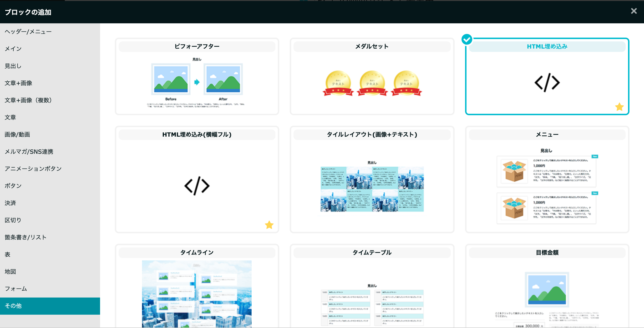Choose the タイムライン block title
Viewport: 644px width, 328px height.
197,253
